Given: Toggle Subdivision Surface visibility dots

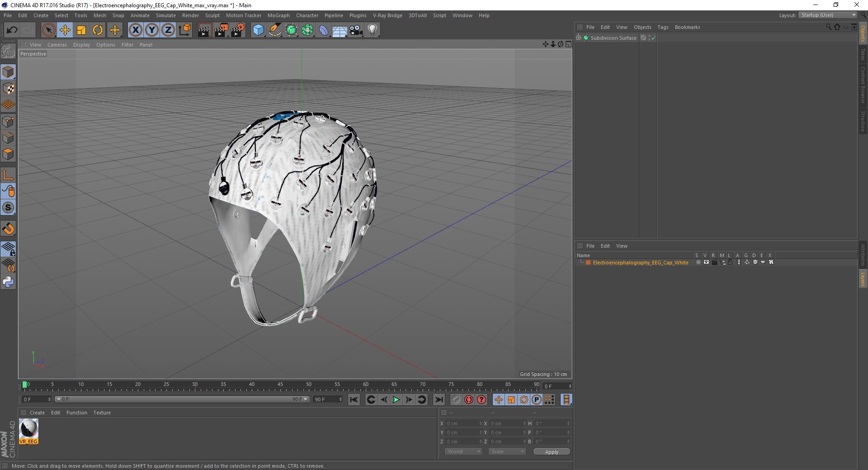Looking at the screenshot, I should (x=649, y=38).
